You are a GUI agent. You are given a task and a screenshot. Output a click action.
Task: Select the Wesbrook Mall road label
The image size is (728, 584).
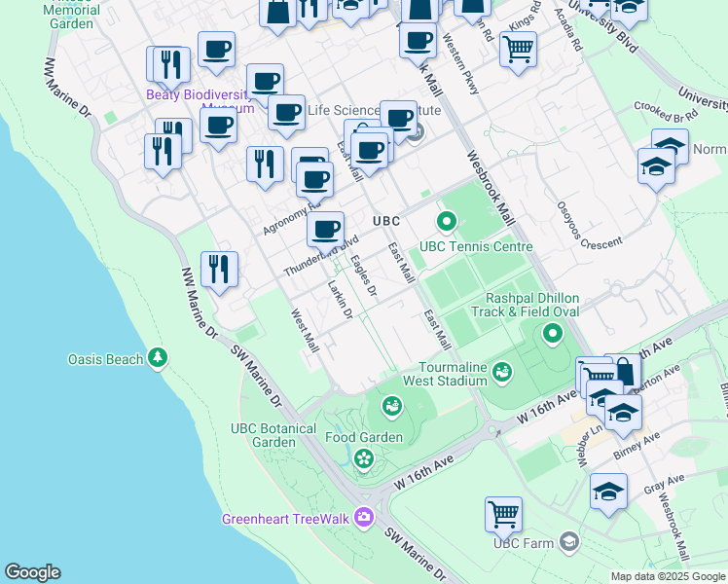(491, 188)
